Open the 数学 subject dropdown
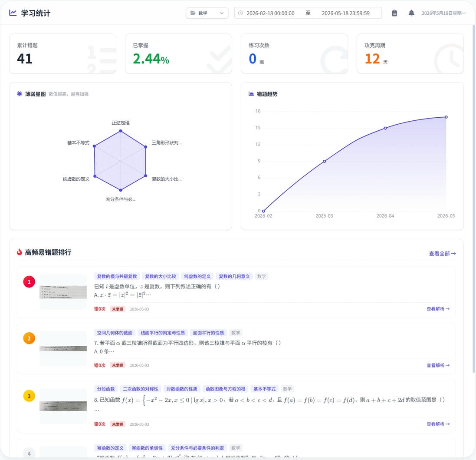The image size is (476, 460). click(207, 13)
